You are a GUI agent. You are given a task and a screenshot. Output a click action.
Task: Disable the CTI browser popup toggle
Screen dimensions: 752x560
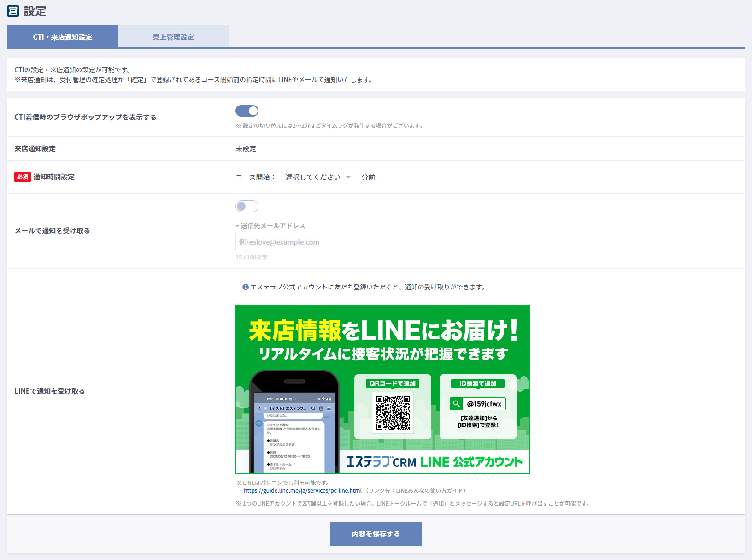[247, 111]
